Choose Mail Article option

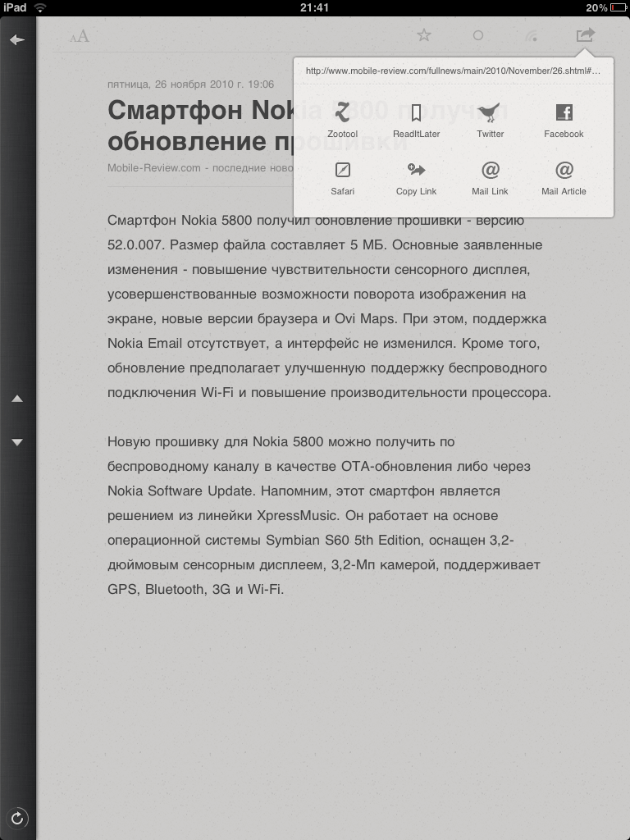pyautogui.click(x=564, y=178)
